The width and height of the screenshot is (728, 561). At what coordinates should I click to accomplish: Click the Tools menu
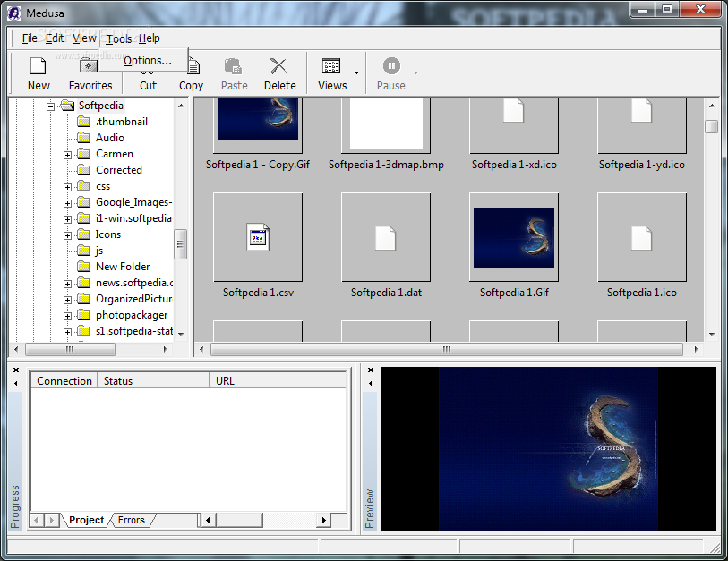119,38
